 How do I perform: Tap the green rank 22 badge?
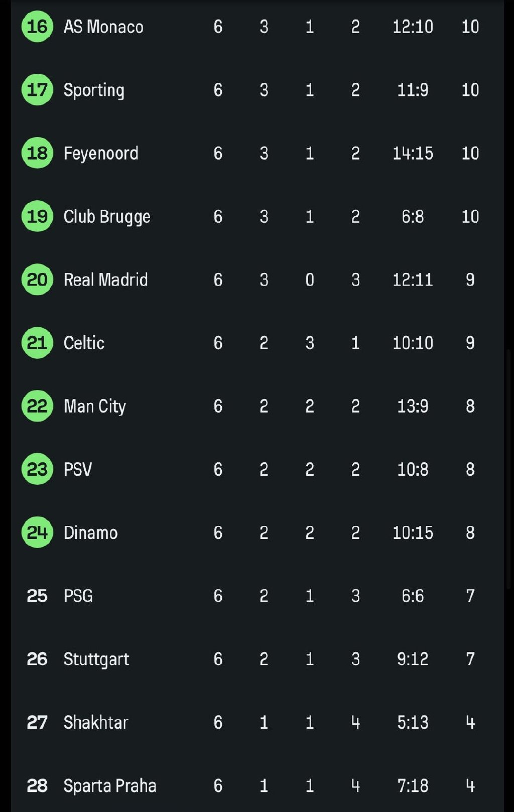[x=37, y=406]
